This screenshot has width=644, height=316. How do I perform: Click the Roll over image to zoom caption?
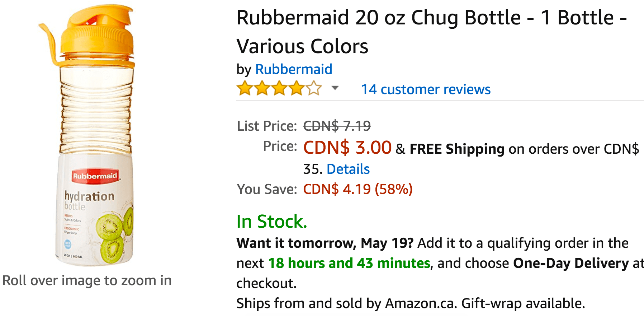click(x=87, y=280)
